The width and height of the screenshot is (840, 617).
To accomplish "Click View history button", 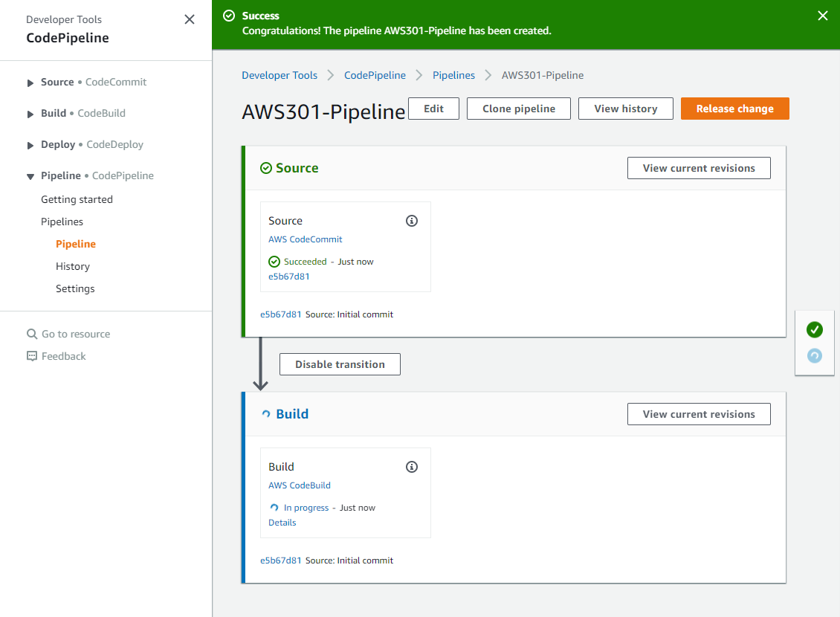I will pos(625,109).
